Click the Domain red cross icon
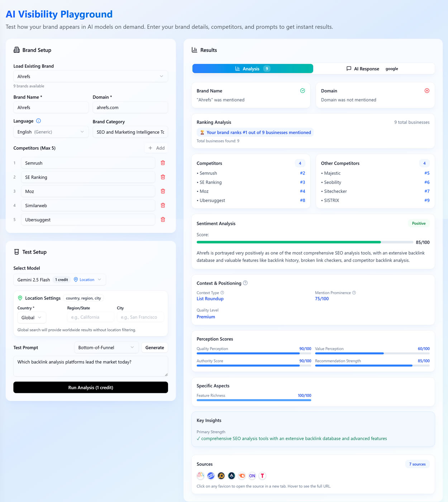Screen dimensions: 448x502 pos(427,91)
